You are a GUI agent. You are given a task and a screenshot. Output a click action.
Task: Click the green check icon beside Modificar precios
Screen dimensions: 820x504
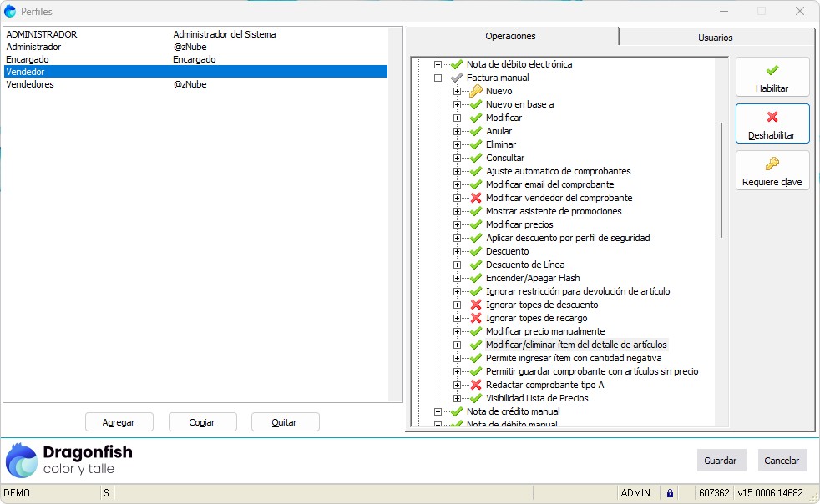[x=476, y=224]
